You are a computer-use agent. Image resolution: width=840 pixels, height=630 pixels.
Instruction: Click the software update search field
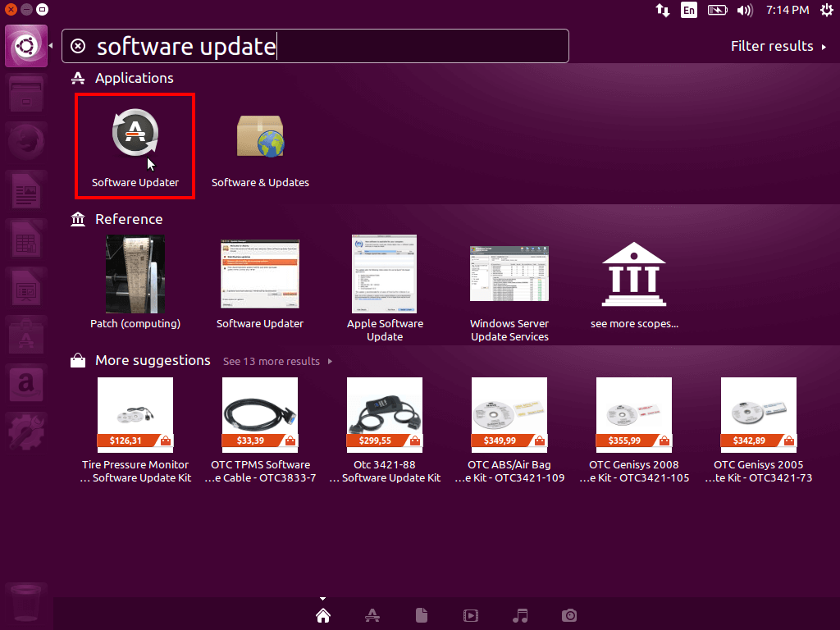point(328,46)
